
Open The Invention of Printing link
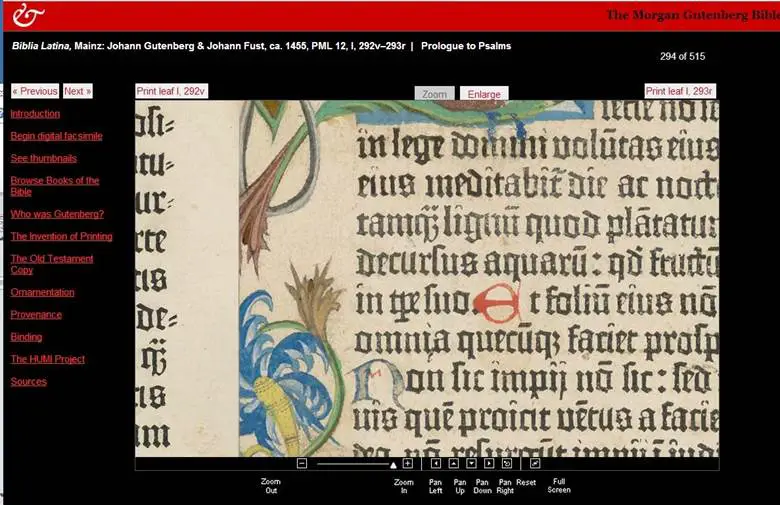(61, 236)
